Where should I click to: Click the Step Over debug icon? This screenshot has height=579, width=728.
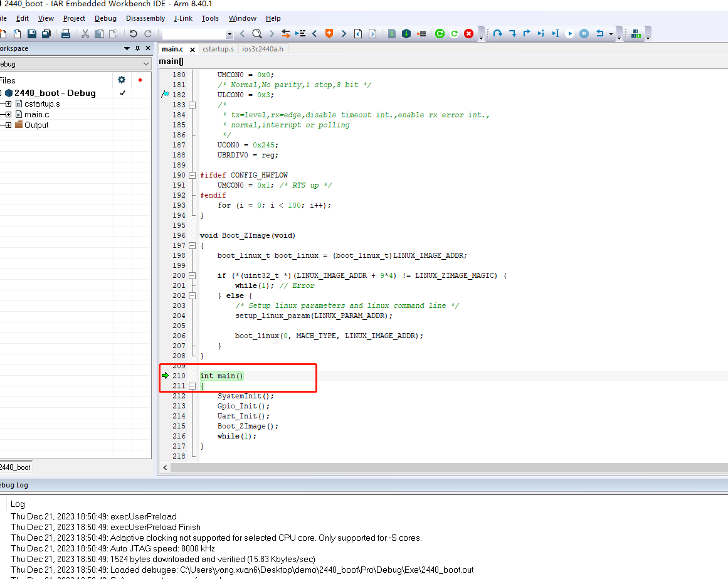(498, 34)
